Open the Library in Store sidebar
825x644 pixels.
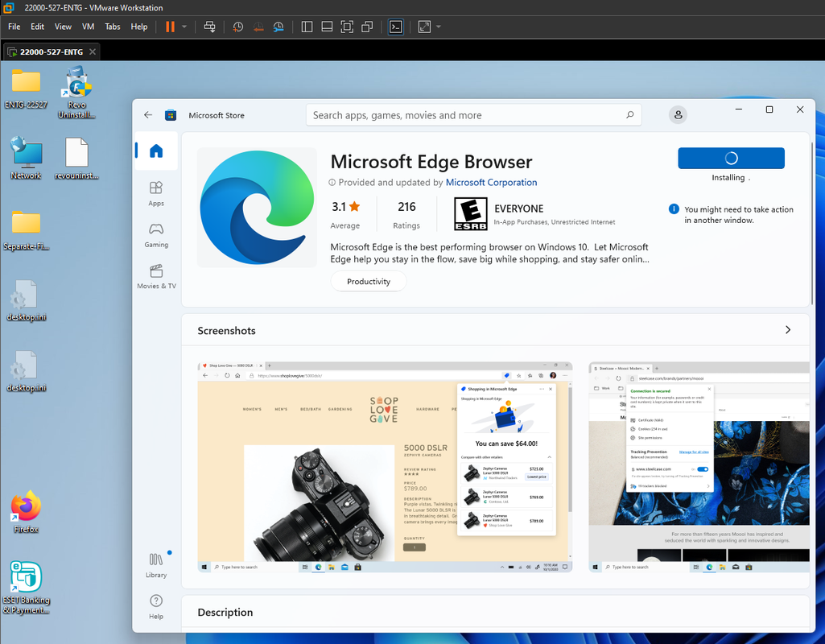tap(156, 566)
